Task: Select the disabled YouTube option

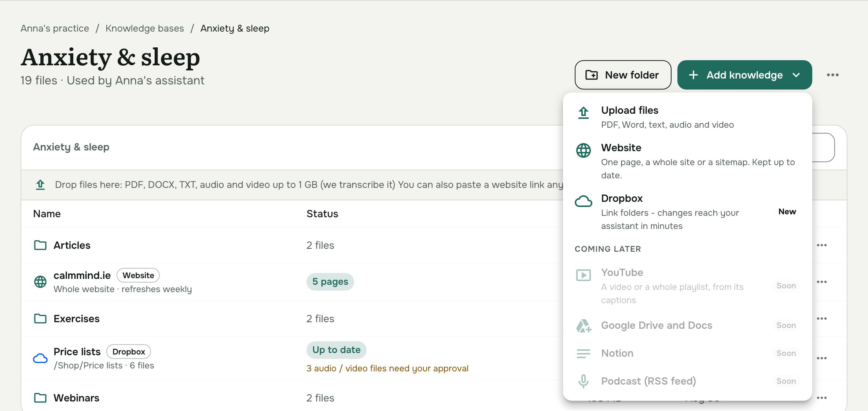Action: [687, 286]
